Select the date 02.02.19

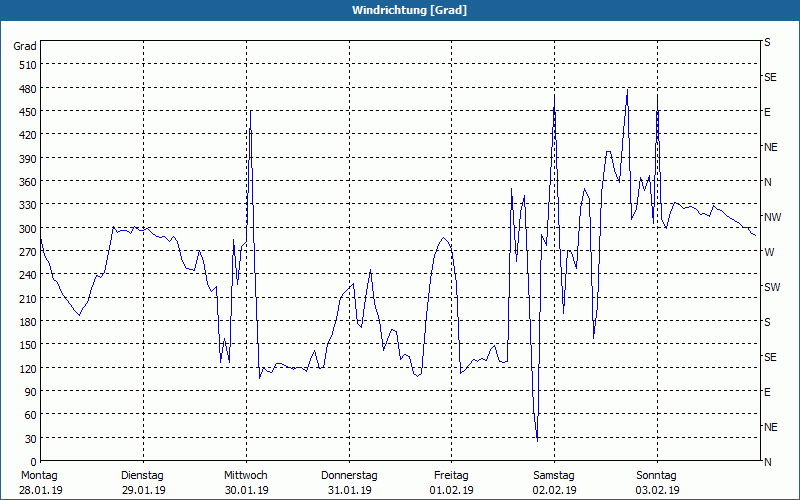point(555,490)
